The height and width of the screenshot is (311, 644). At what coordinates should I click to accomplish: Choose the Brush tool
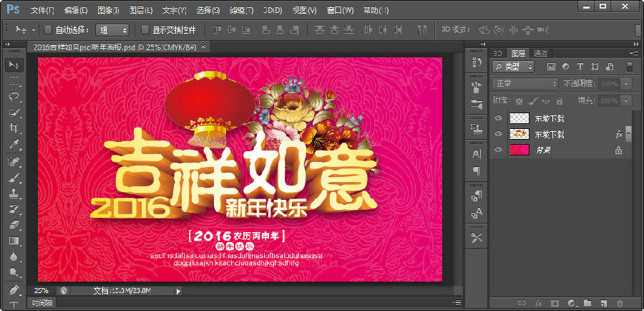click(x=14, y=178)
